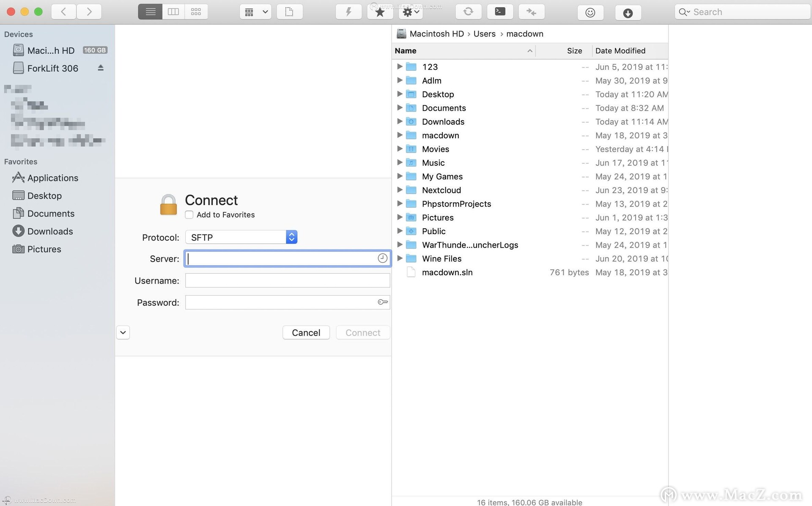Click the download arrow icon in toolbar
812x506 pixels.
point(627,12)
